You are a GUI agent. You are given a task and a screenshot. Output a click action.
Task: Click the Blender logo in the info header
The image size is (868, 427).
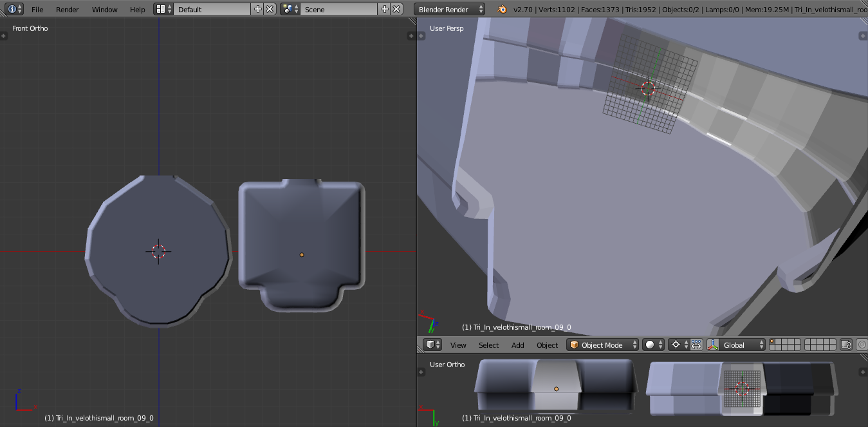click(x=501, y=10)
